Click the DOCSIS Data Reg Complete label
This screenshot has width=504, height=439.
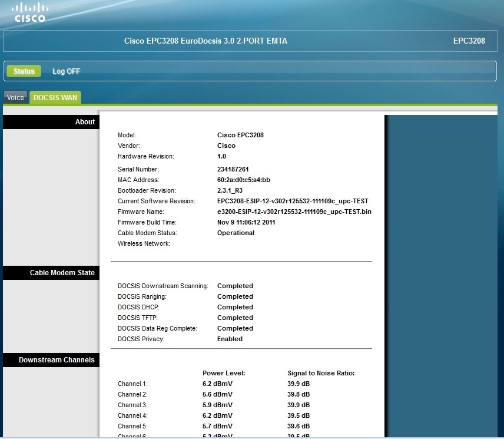pyautogui.click(x=158, y=328)
